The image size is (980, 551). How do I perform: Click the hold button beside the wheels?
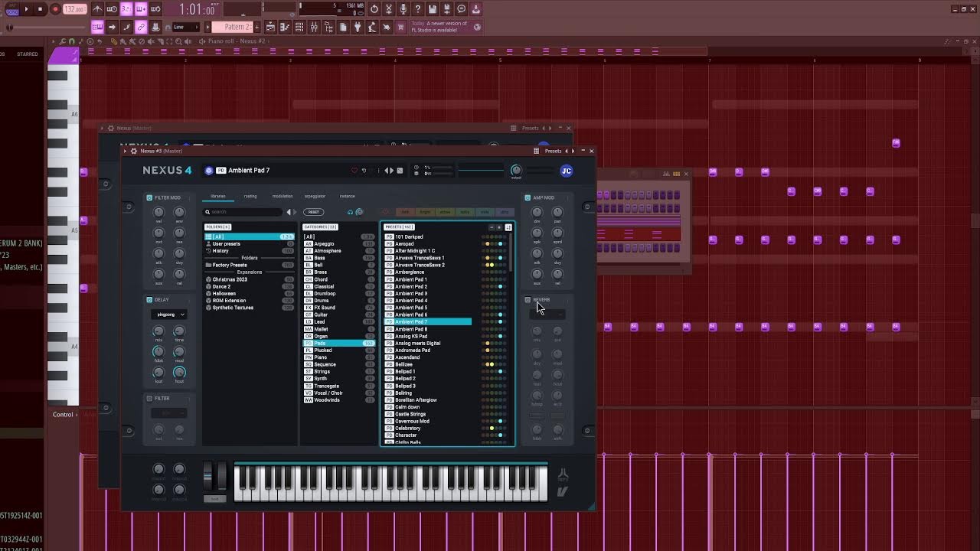(214, 499)
